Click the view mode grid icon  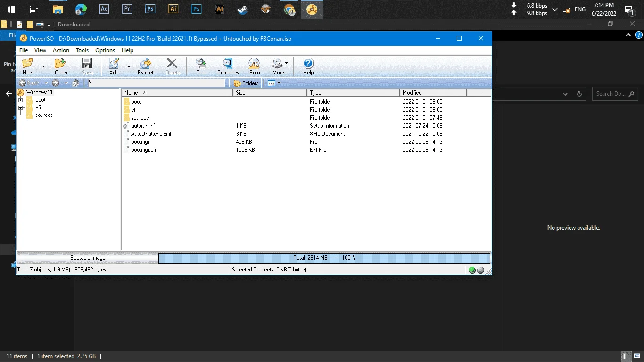(x=271, y=83)
